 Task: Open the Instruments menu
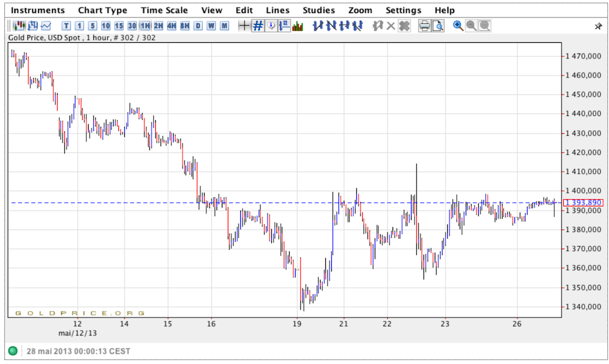tap(39, 10)
